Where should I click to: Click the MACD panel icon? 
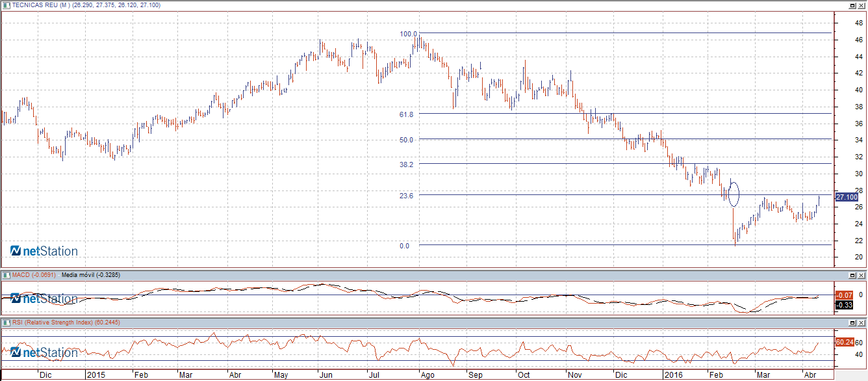[6, 275]
